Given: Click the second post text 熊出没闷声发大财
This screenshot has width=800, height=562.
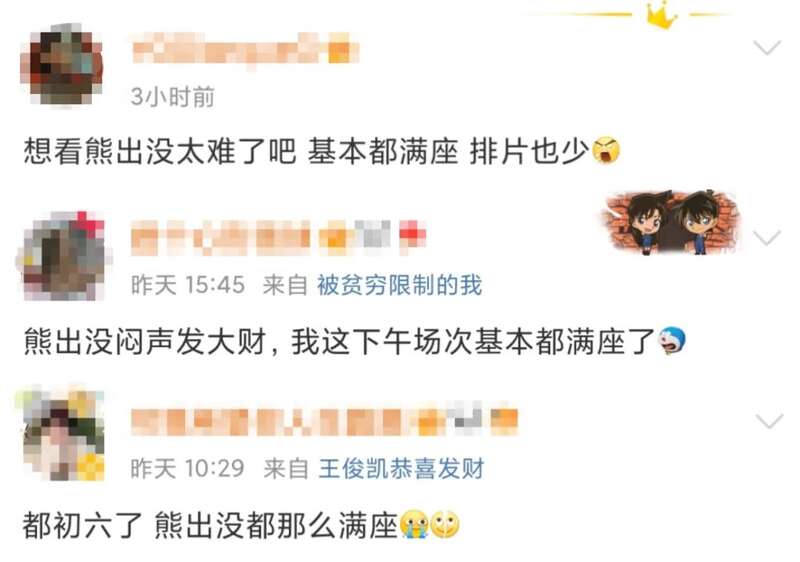Looking at the screenshot, I should 145,341.
